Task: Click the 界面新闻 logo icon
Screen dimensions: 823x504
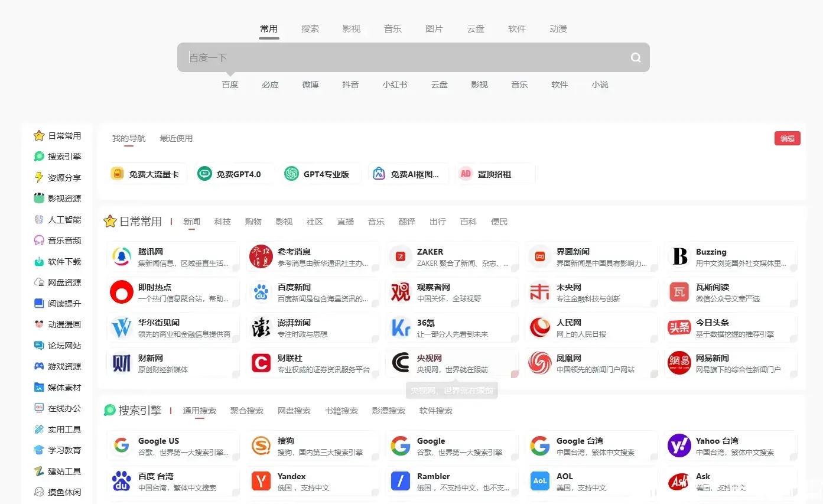Action: [540, 257]
